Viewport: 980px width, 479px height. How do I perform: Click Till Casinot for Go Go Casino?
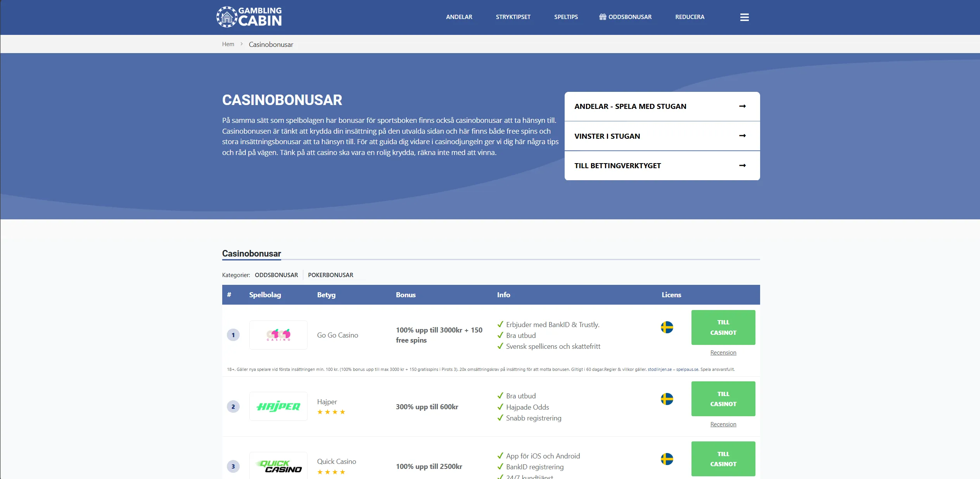[x=723, y=327]
